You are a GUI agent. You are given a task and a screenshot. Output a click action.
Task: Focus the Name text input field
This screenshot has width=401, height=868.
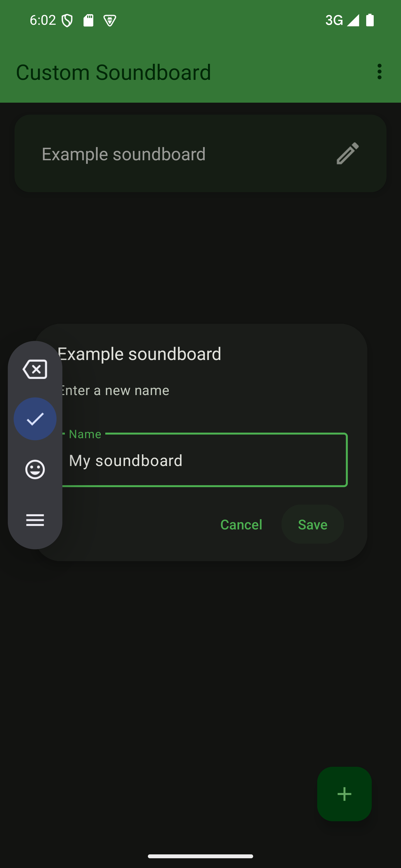(206, 460)
